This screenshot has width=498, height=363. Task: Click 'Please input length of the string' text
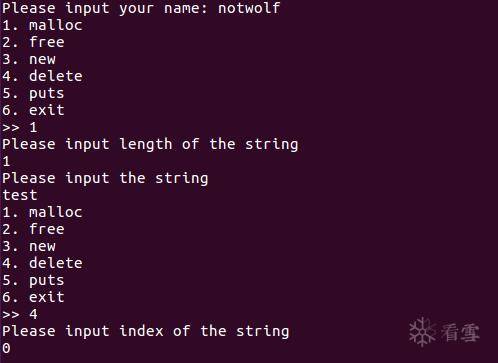pos(150,145)
